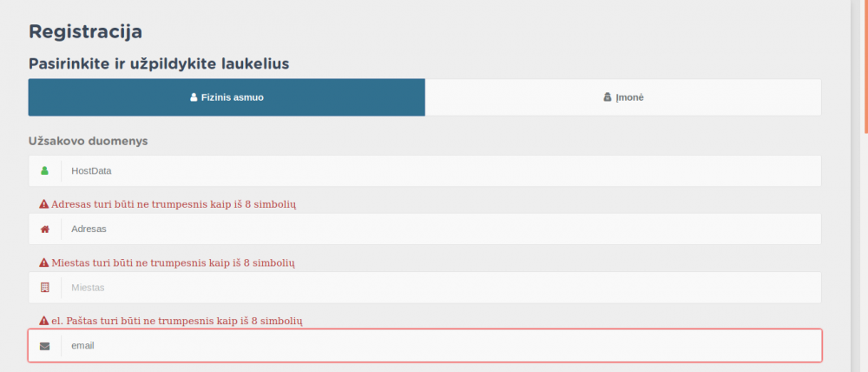The image size is (868, 372).
Task: Click the building icon in the Miestas field
Action: (x=45, y=288)
